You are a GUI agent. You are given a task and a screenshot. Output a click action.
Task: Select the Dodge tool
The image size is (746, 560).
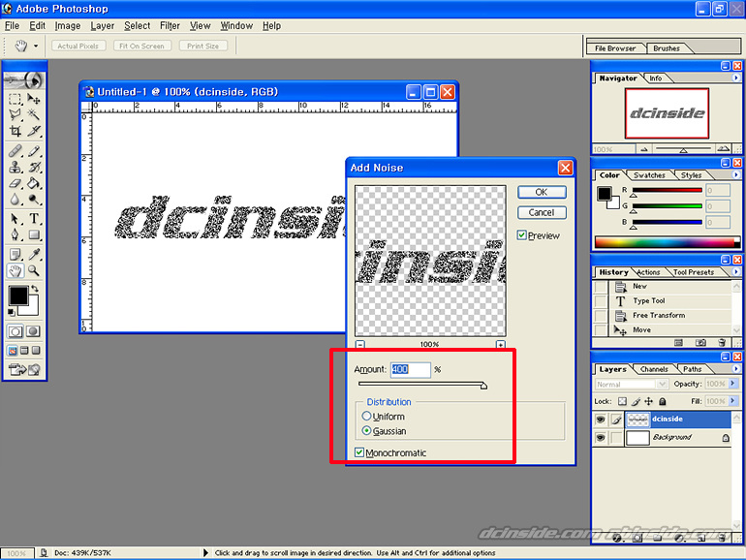pyautogui.click(x=33, y=199)
